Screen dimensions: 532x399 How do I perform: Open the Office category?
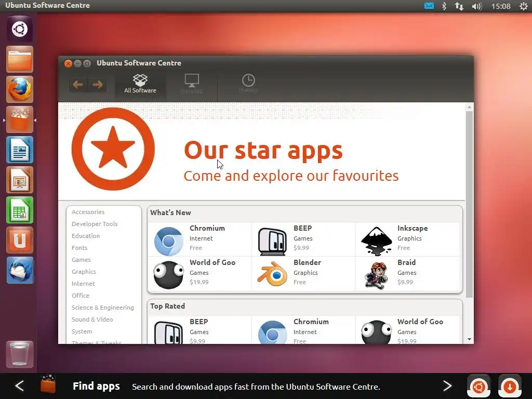[x=81, y=296]
